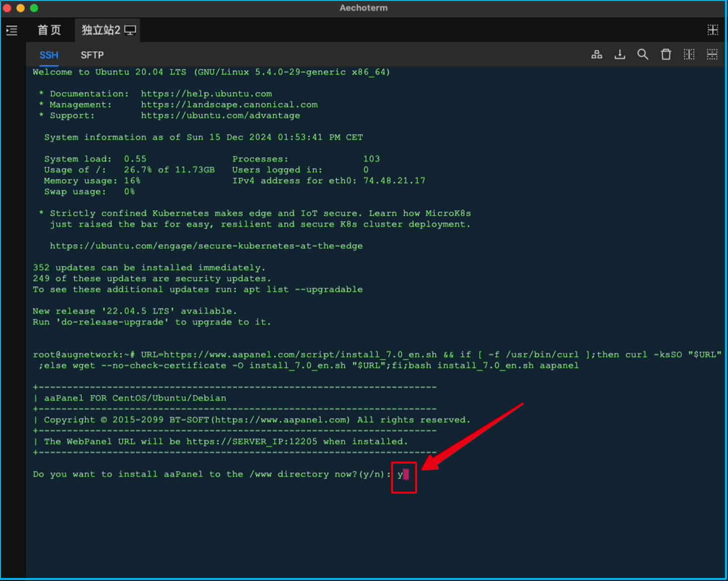
Task: Switch to the SFTP tab
Action: (92, 55)
